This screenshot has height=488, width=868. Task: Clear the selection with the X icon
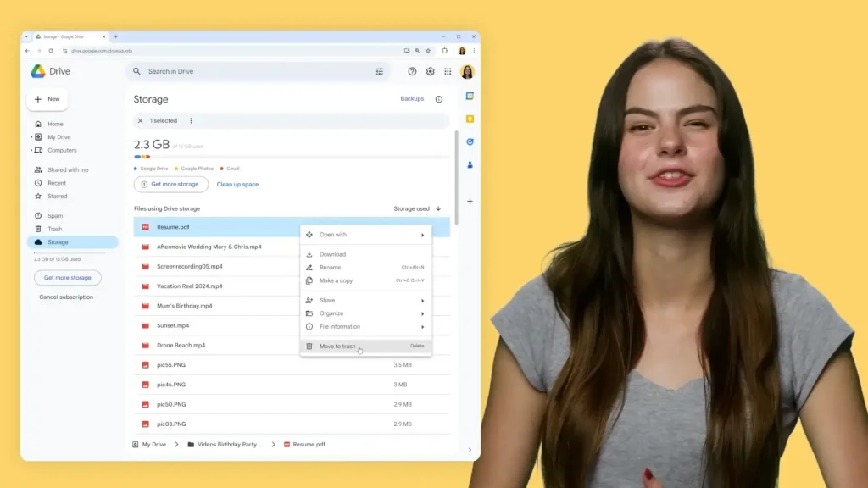pyautogui.click(x=141, y=121)
